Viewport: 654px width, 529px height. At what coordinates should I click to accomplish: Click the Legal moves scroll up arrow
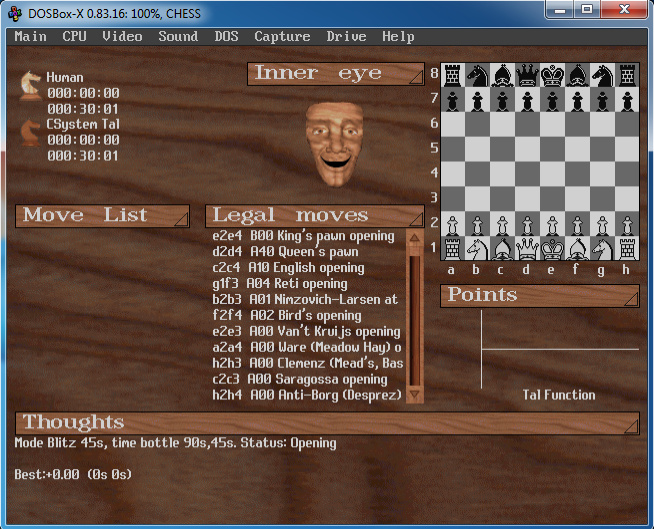pyautogui.click(x=415, y=238)
